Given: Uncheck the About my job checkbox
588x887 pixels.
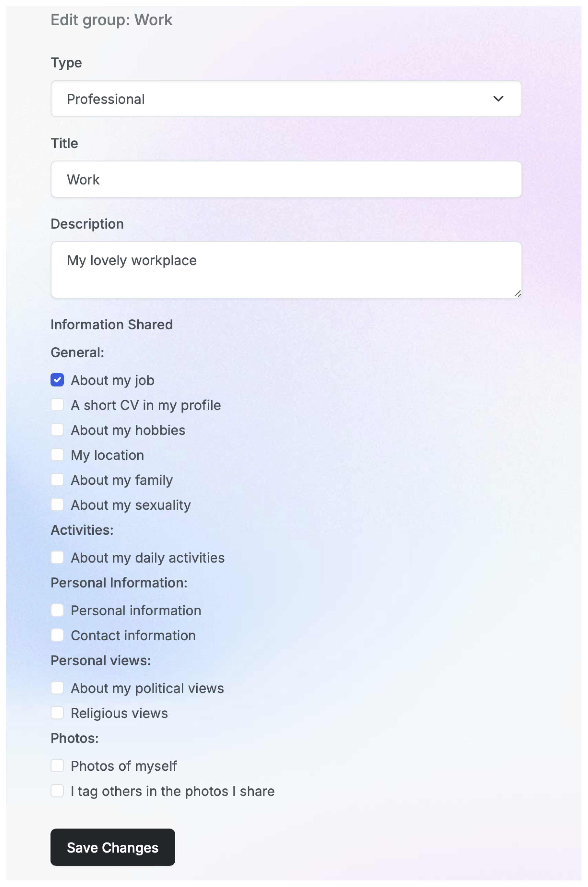Looking at the screenshot, I should click(x=57, y=380).
